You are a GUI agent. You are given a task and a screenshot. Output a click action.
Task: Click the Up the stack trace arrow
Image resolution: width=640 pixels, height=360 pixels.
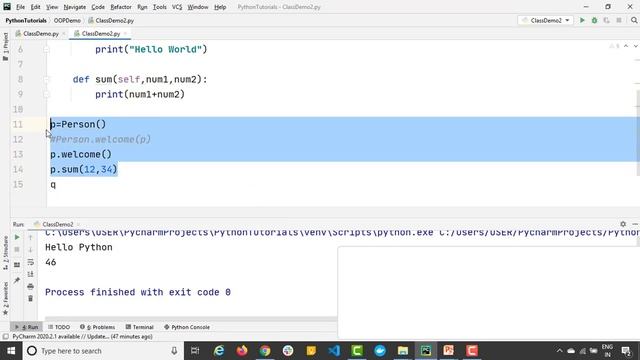pyautogui.click(x=31, y=237)
